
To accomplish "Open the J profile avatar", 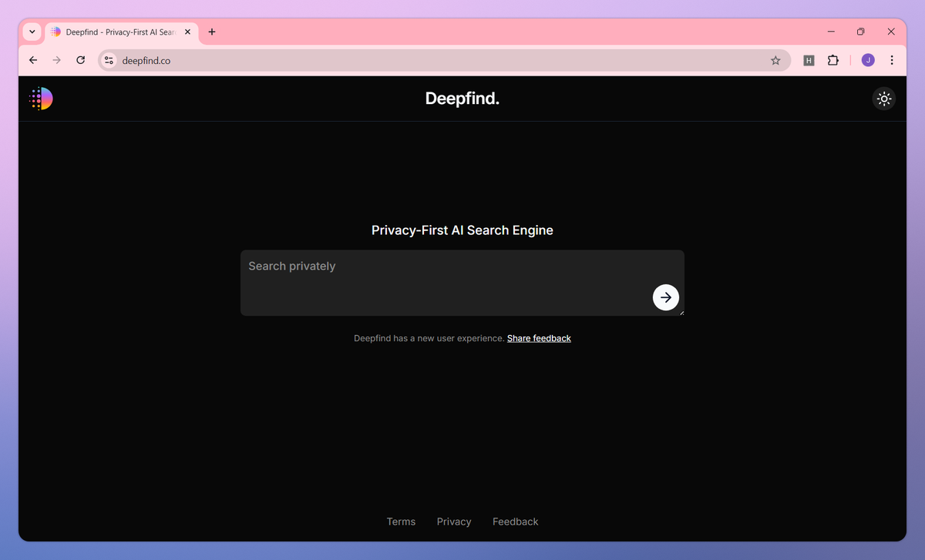I will click(x=868, y=60).
